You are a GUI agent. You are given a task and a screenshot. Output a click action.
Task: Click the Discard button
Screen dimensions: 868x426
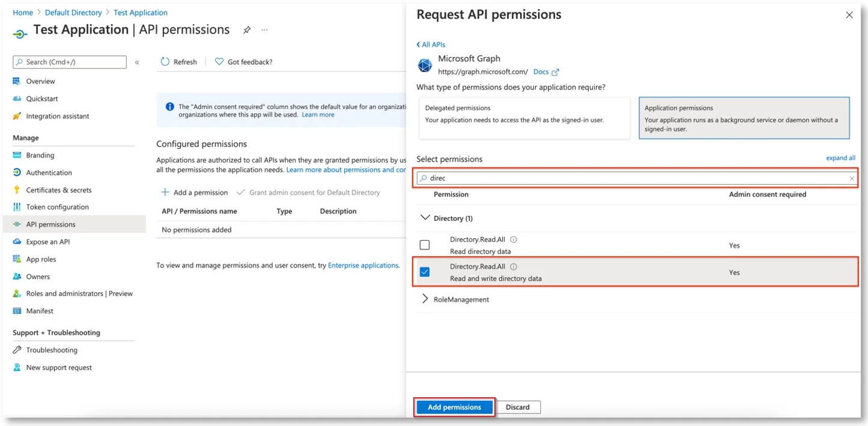[518, 407]
